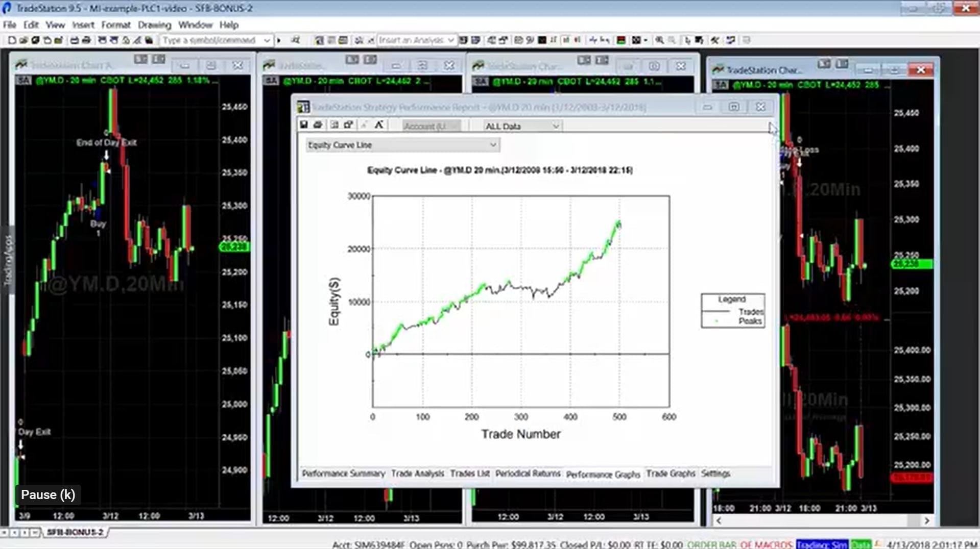The height and width of the screenshot is (549, 980).
Task: Click the font style icon in the report toolbar
Action: 379,125
